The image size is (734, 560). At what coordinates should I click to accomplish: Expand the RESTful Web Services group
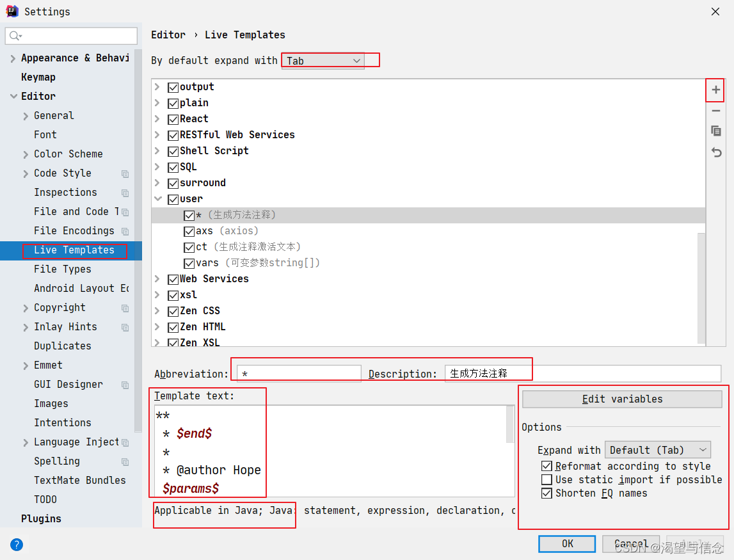click(158, 135)
